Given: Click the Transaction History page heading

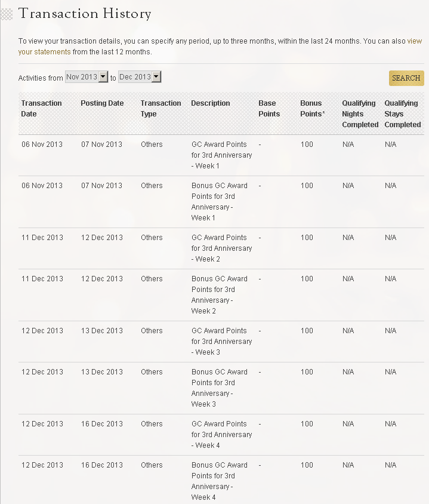Looking at the screenshot, I should (x=85, y=14).
